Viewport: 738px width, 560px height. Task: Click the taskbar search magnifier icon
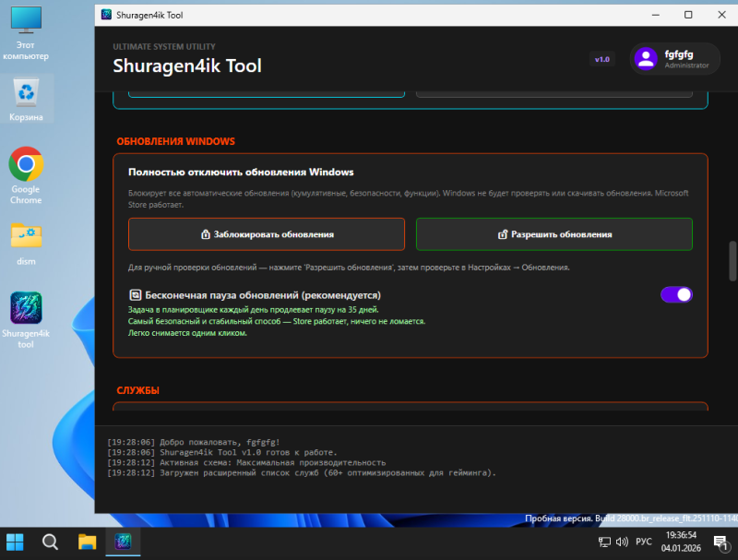(x=51, y=542)
